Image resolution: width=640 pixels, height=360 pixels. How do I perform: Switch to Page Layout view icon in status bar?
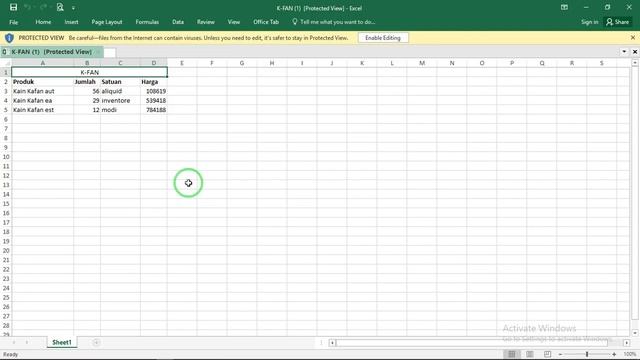coord(529,354)
